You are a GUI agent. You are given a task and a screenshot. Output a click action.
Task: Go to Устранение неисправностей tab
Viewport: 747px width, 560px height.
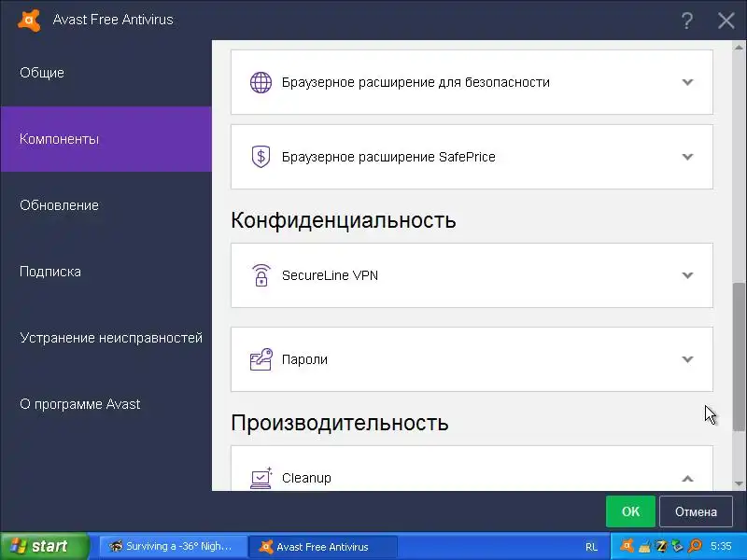coord(106,338)
